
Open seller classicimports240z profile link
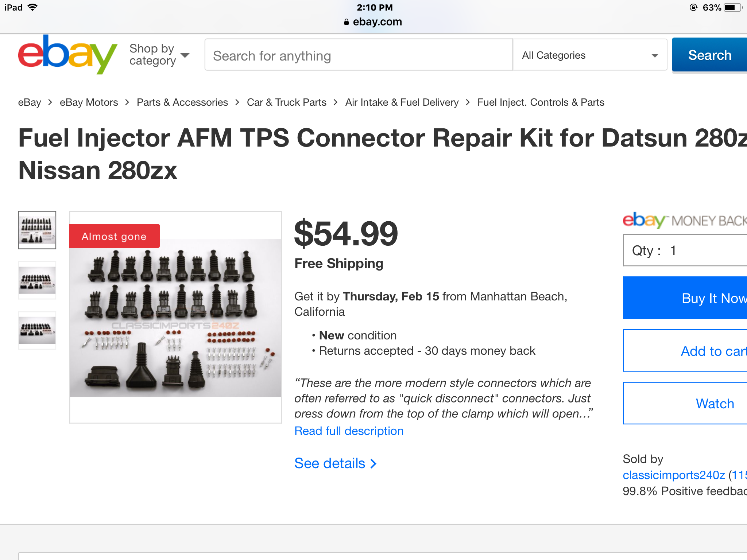(x=674, y=475)
